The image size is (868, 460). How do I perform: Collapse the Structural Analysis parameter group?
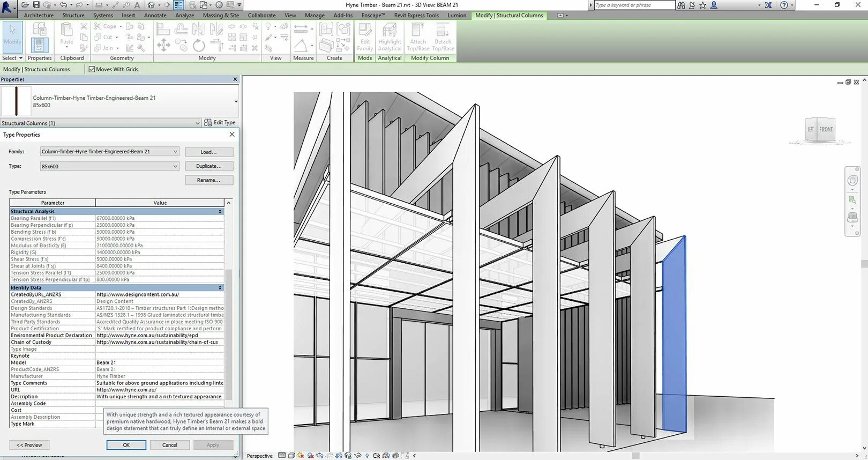point(220,212)
